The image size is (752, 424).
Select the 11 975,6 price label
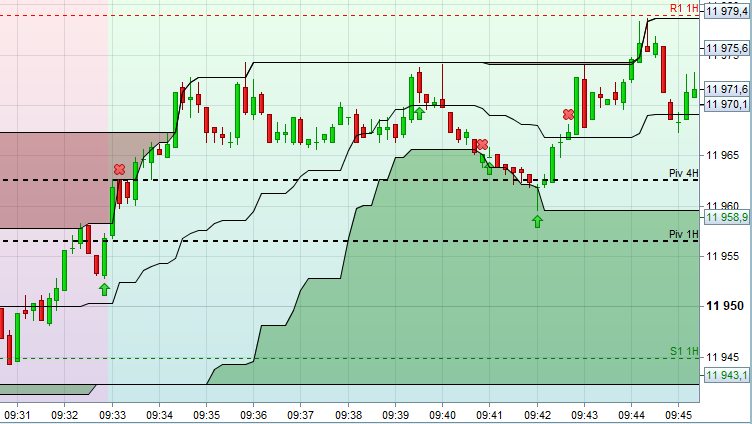pyautogui.click(x=726, y=48)
